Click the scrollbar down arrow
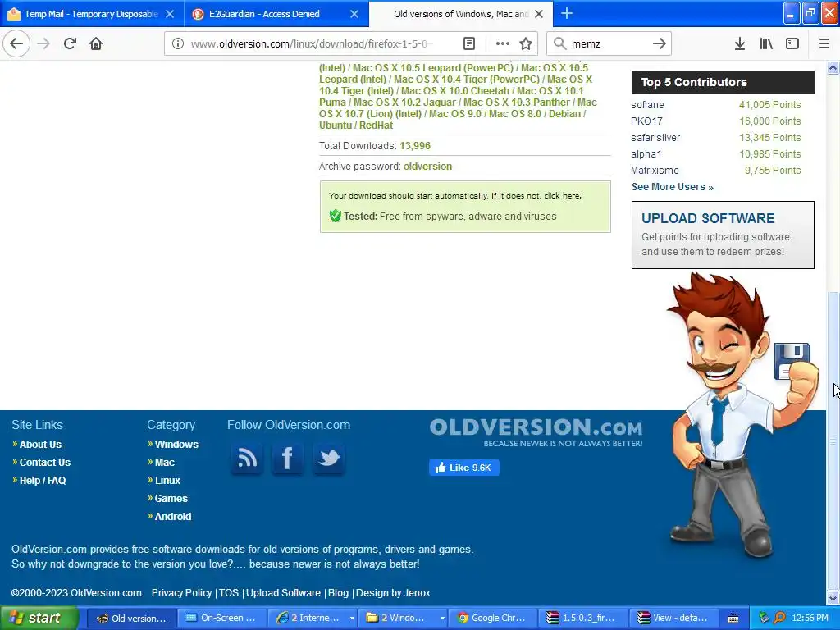Screen dimensions: 840x630 point(833,598)
